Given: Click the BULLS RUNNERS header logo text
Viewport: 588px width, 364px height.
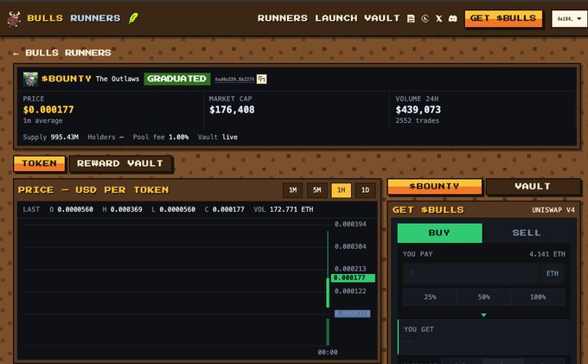Looking at the screenshot, I should 73,18.
